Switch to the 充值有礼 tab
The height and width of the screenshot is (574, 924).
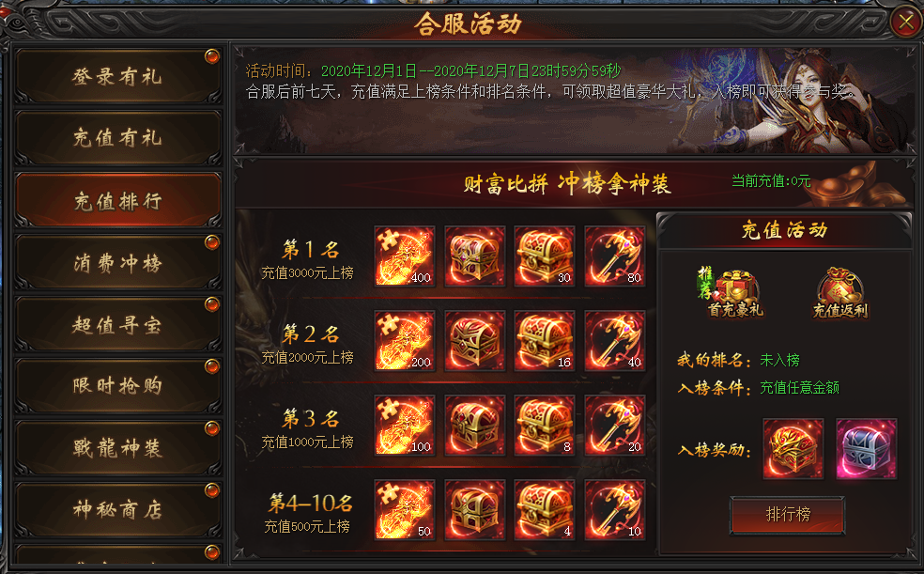(118, 138)
